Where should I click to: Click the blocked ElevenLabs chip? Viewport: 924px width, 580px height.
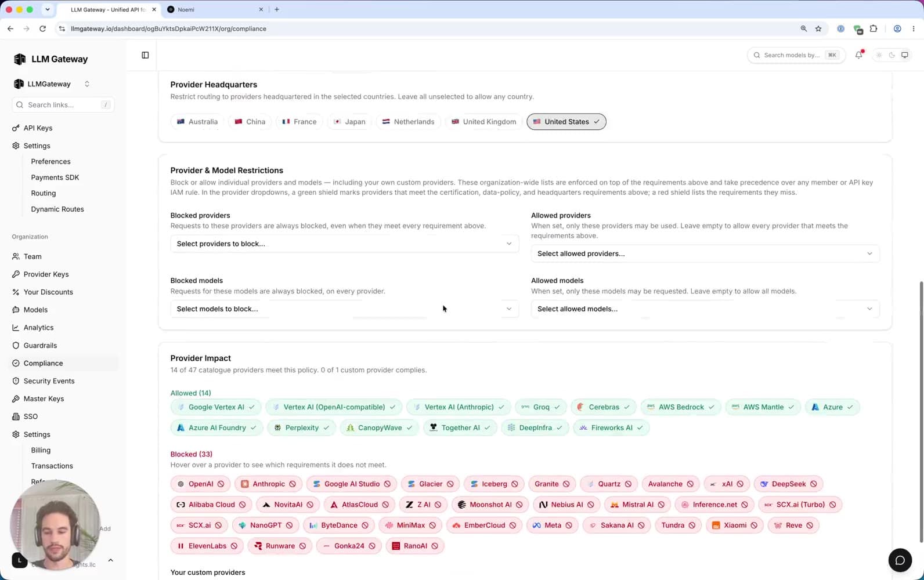pos(207,546)
